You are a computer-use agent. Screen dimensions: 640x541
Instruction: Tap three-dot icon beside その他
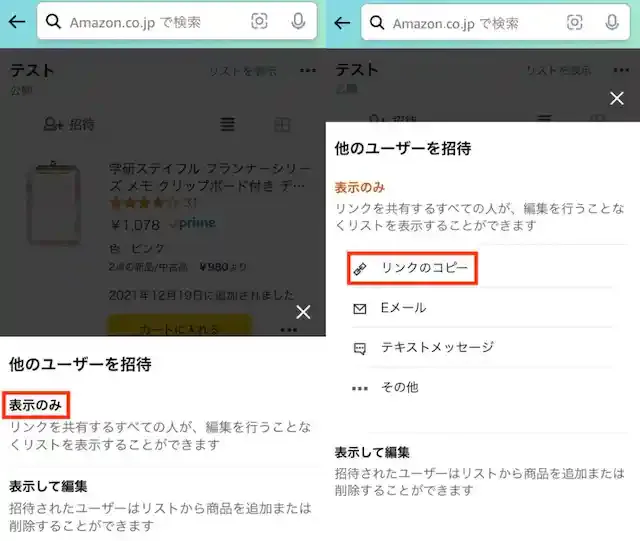(x=360, y=388)
